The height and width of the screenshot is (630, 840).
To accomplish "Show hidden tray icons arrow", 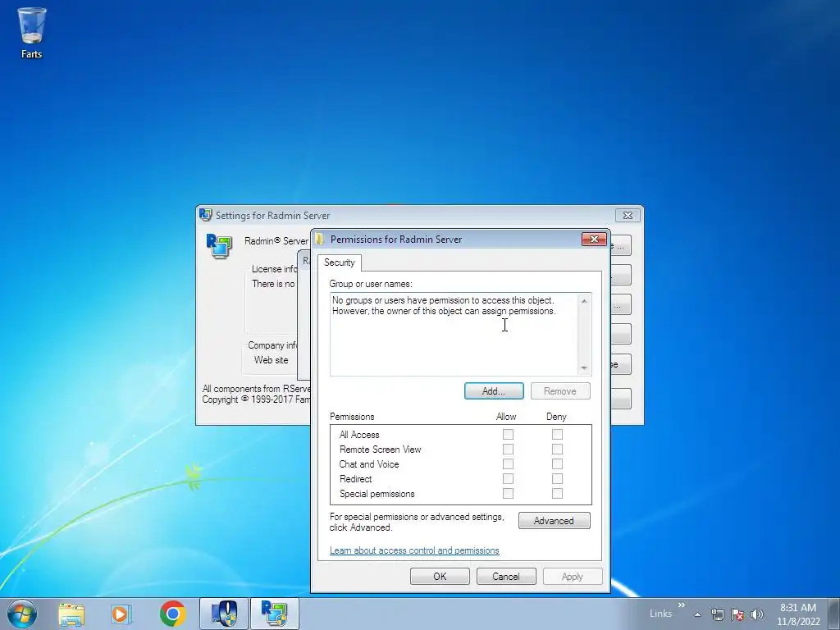I will [x=697, y=614].
